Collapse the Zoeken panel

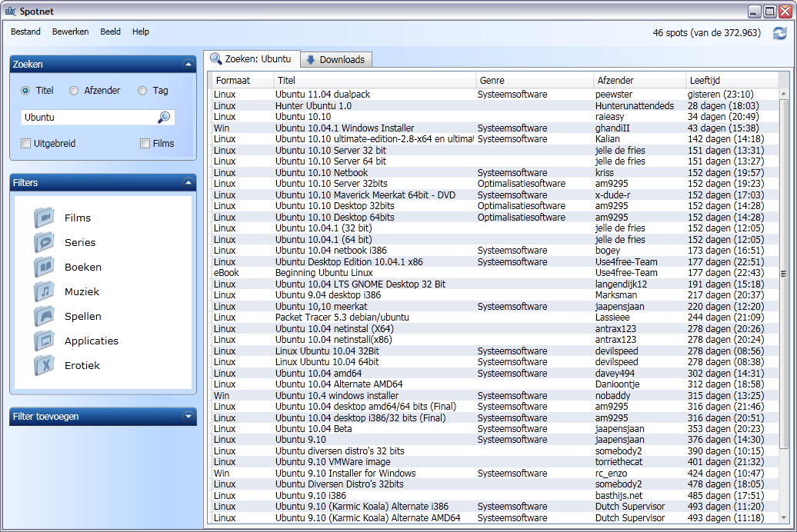click(x=188, y=64)
